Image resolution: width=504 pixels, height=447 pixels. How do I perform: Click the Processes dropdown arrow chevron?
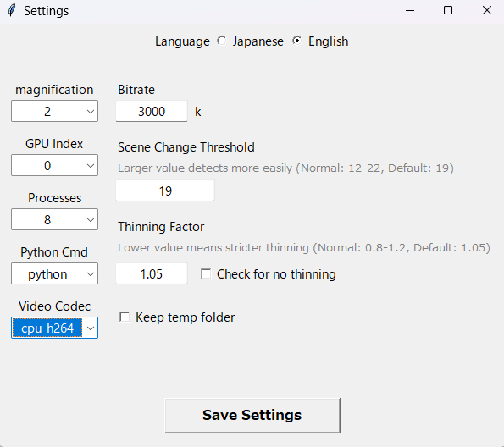click(91, 220)
